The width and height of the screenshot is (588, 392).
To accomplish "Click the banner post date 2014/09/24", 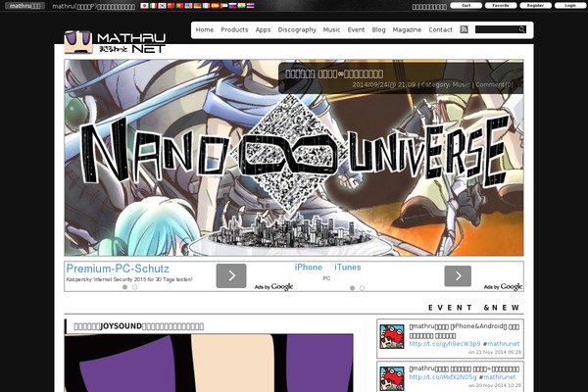I will pyautogui.click(x=383, y=85).
